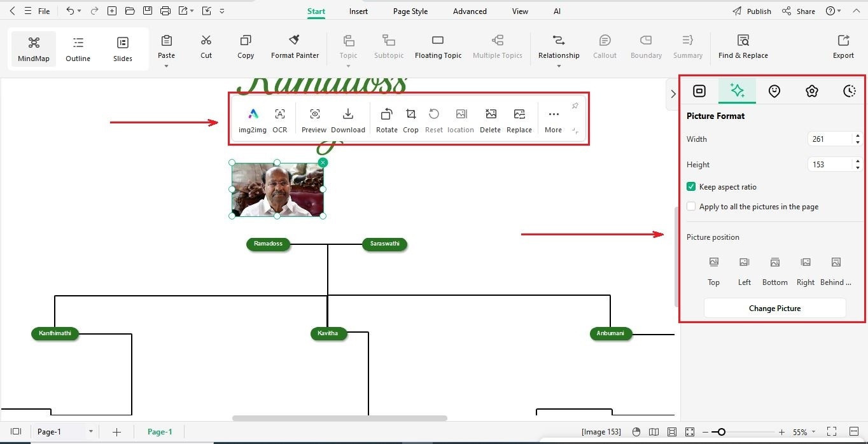Select the Crop tool
This screenshot has height=444, width=868.
pos(411,120)
